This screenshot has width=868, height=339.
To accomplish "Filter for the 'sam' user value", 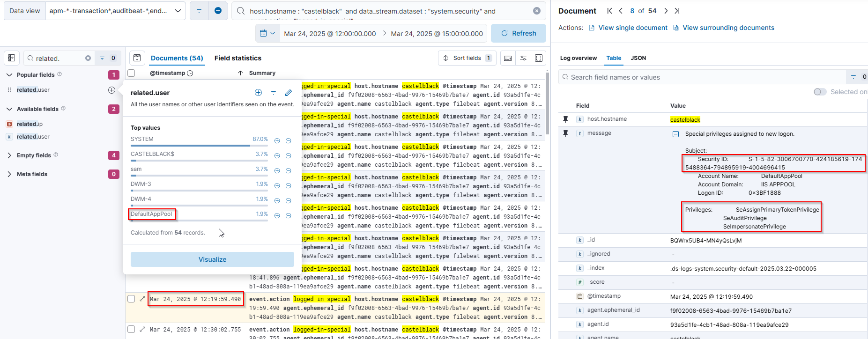I will point(277,170).
